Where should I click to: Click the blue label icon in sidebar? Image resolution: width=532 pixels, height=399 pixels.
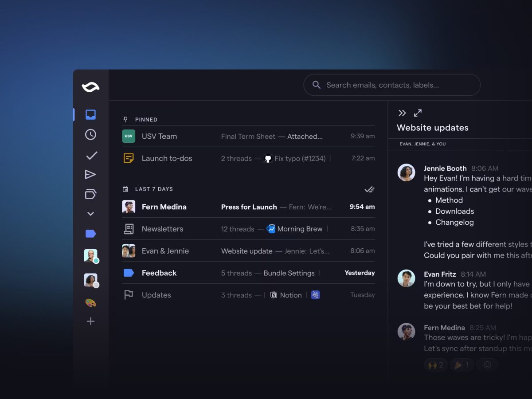(x=90, y=234)
